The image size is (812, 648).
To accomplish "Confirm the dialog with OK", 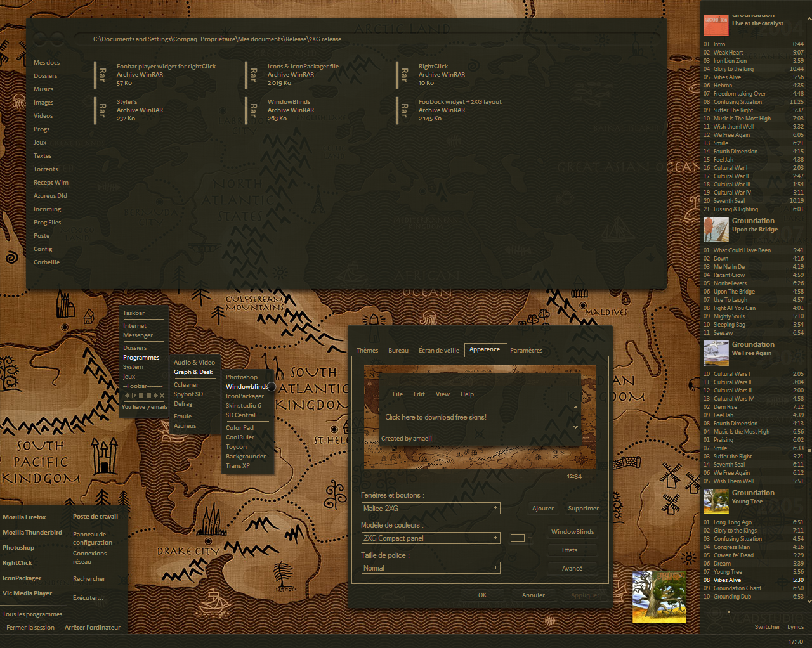I will (483, 595).
